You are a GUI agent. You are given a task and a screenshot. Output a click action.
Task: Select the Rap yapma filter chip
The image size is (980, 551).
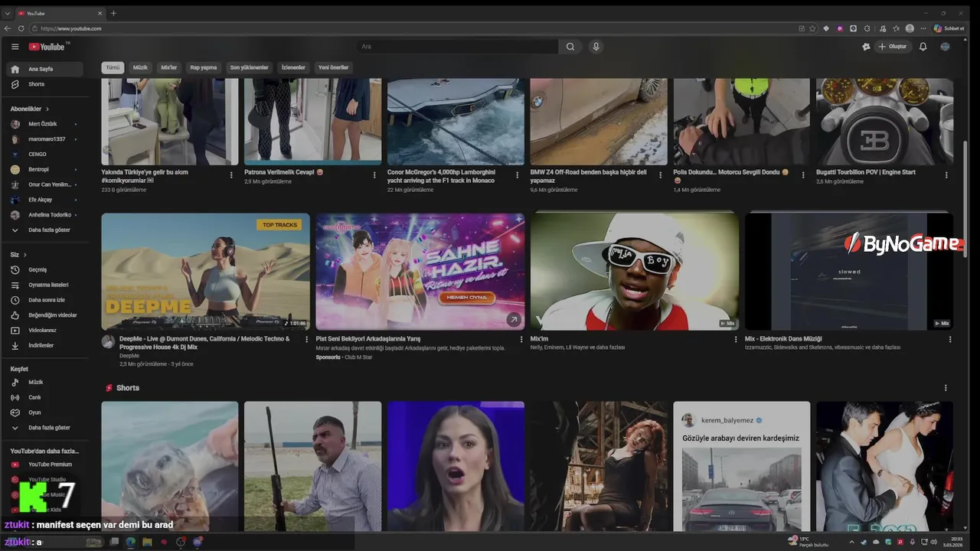pyautogui.click(x=204, y=67)
